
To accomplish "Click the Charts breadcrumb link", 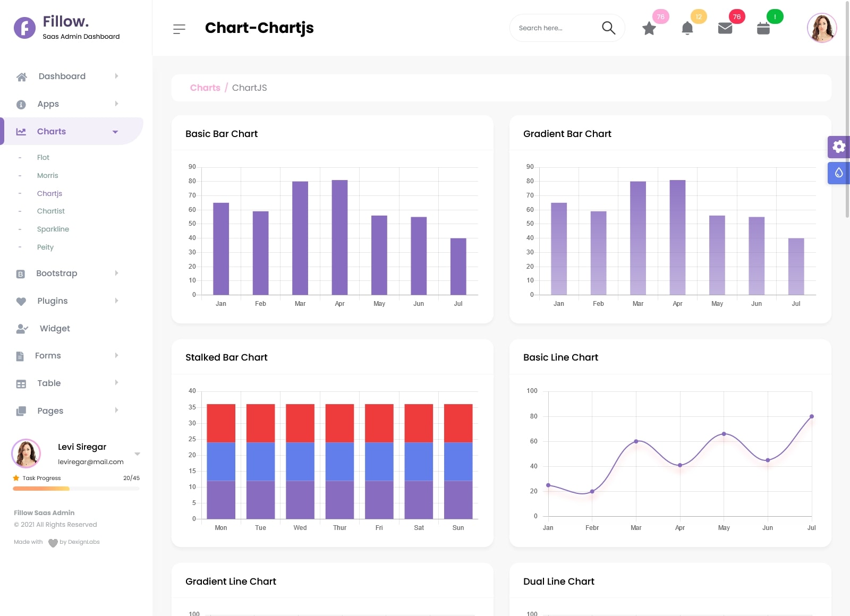I will tap(205, 88).
